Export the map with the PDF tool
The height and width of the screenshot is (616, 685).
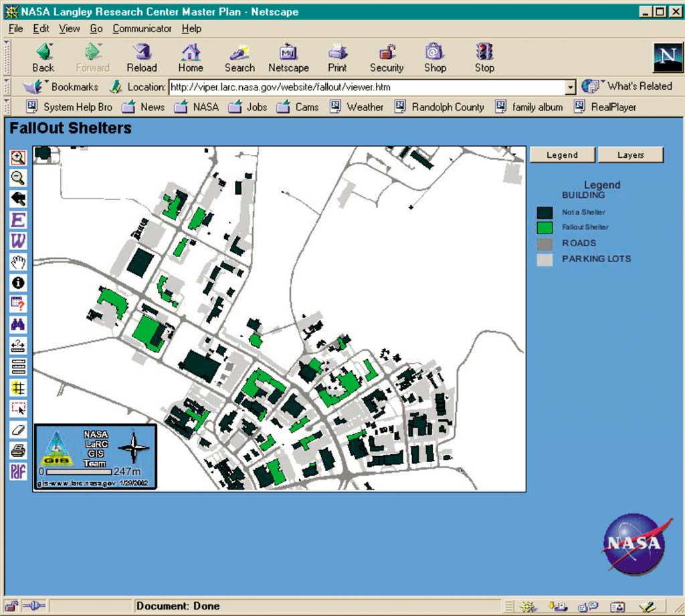18,471
